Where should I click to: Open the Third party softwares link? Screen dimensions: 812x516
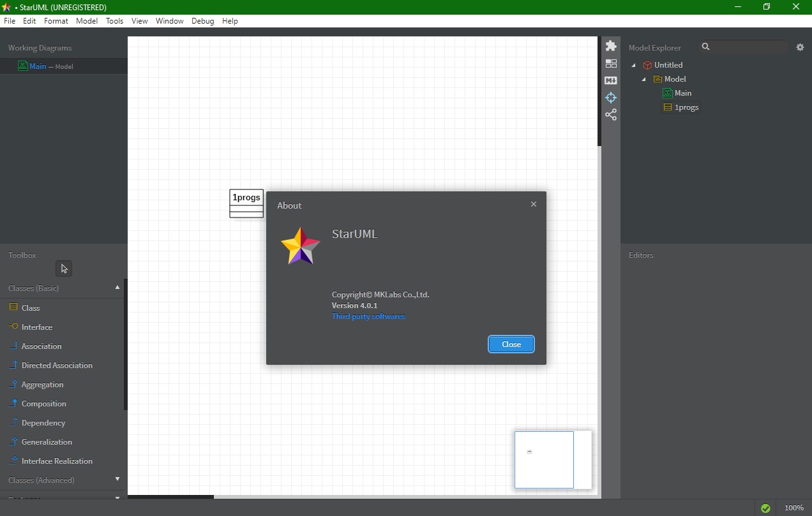(368, 316)
